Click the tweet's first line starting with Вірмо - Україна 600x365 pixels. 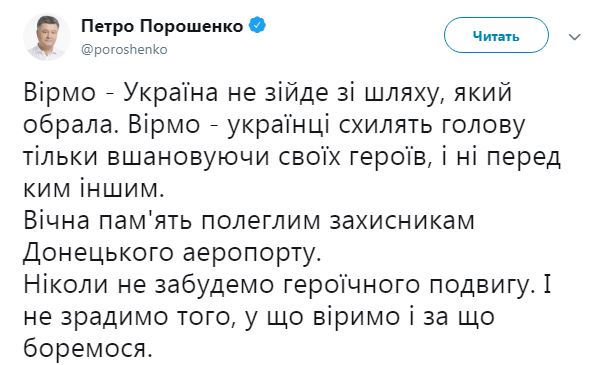tap(267, 93)
